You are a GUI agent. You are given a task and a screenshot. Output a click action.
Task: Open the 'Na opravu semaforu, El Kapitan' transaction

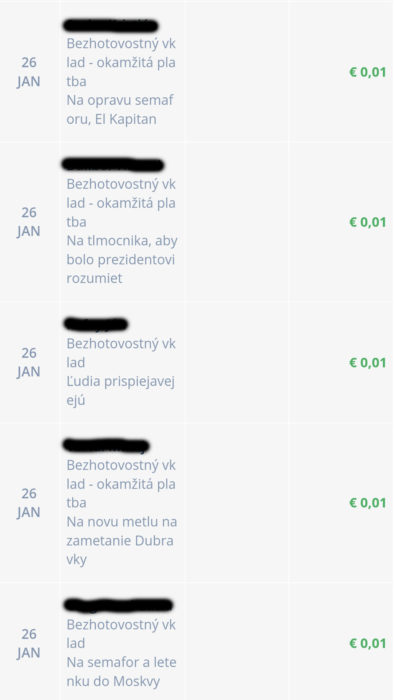click(x=197, y=72)
